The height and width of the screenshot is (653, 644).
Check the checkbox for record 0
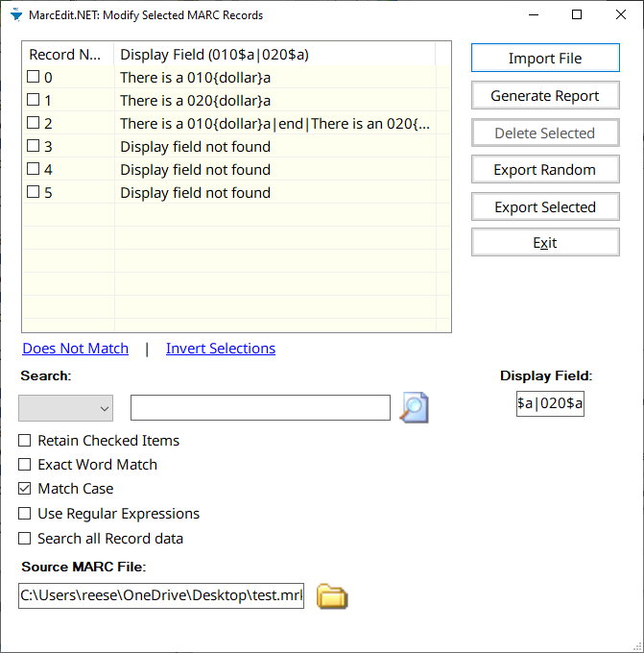(x=33, y=77)
